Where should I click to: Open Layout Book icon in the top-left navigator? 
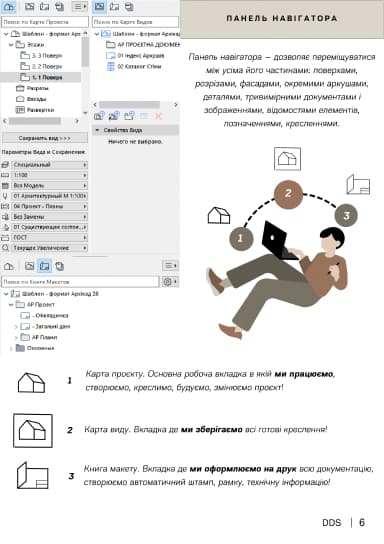point(44,7)
